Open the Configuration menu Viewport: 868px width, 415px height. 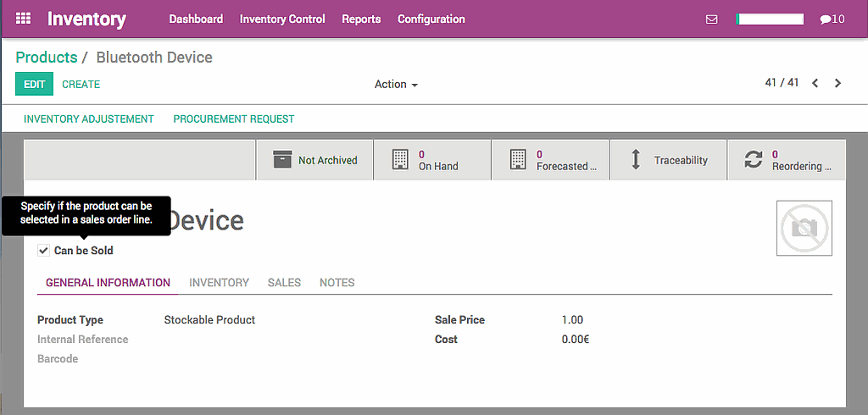pos(431,19)
